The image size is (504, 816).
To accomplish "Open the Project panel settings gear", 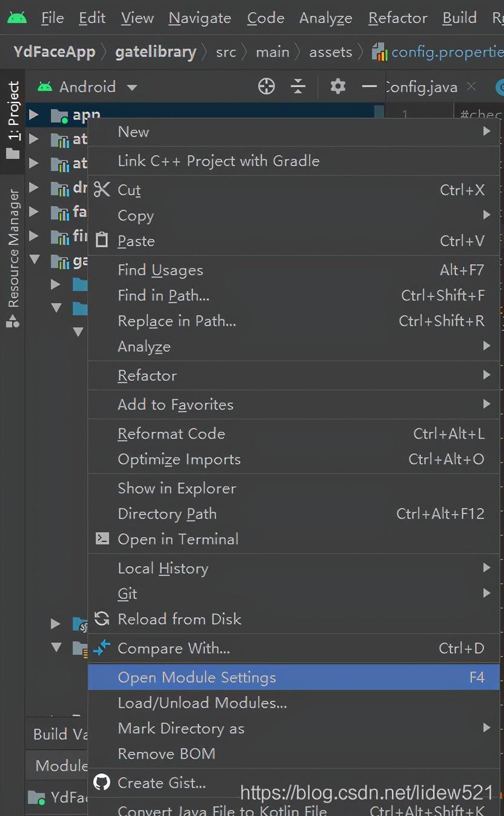I will [337, 87].
